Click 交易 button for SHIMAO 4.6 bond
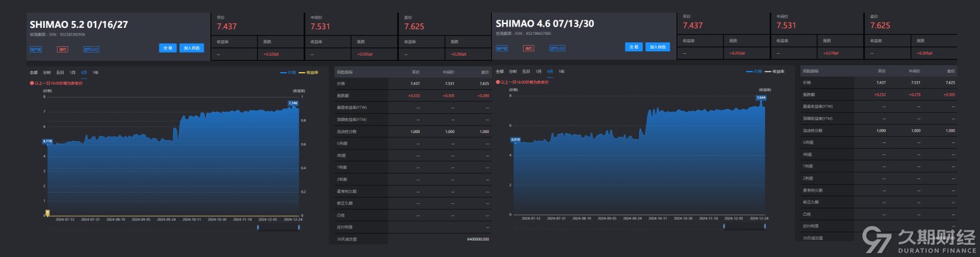 tap(634, 47)
